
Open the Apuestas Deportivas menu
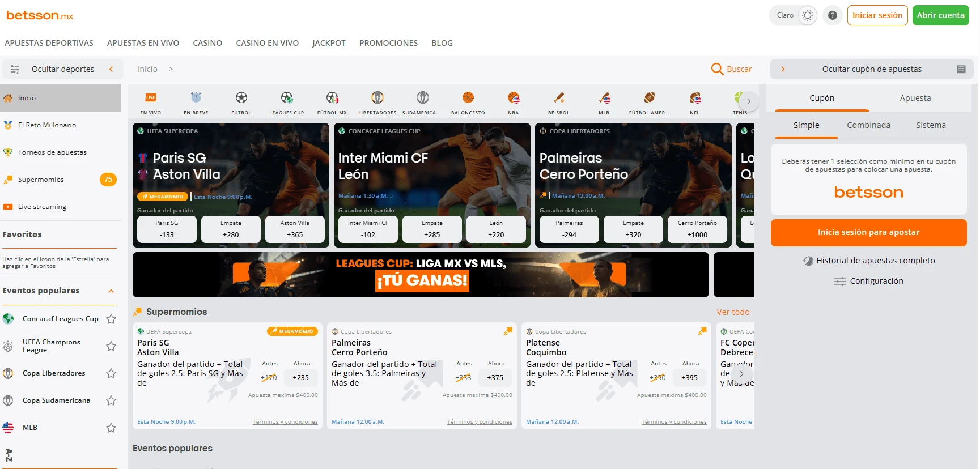click(49, 43)
